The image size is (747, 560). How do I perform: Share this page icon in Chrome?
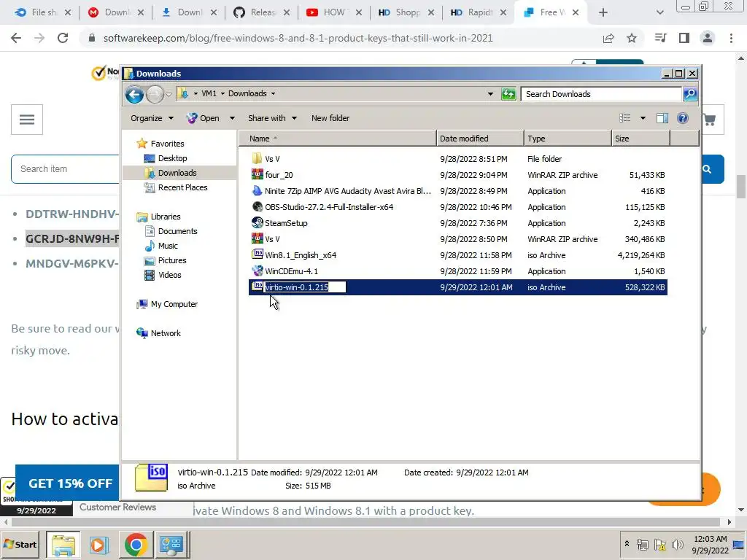click(608, 38)
